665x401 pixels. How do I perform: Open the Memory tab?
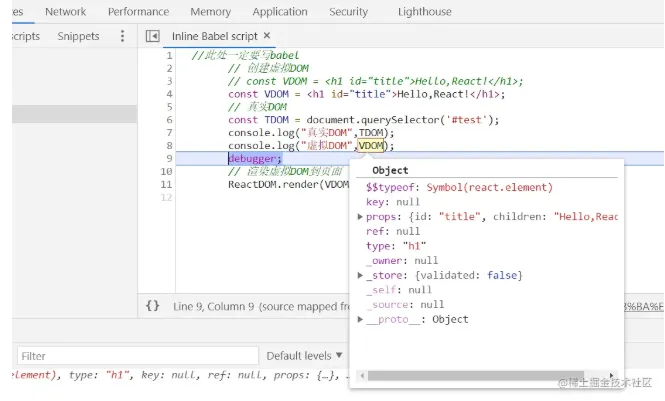pos(210,11)
